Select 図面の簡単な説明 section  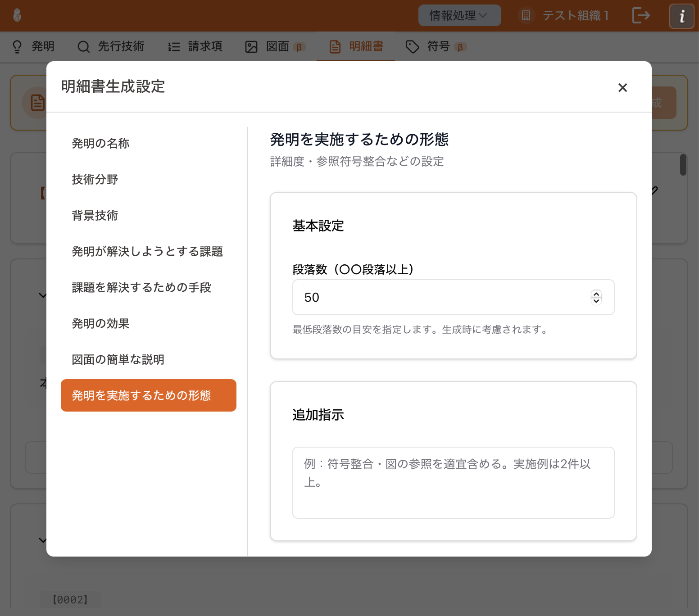pos(118,359)
